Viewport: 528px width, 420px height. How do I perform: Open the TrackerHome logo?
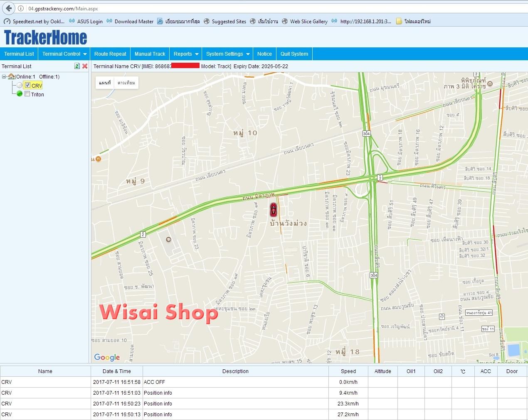pyautogui.click(x=46, y=37)
